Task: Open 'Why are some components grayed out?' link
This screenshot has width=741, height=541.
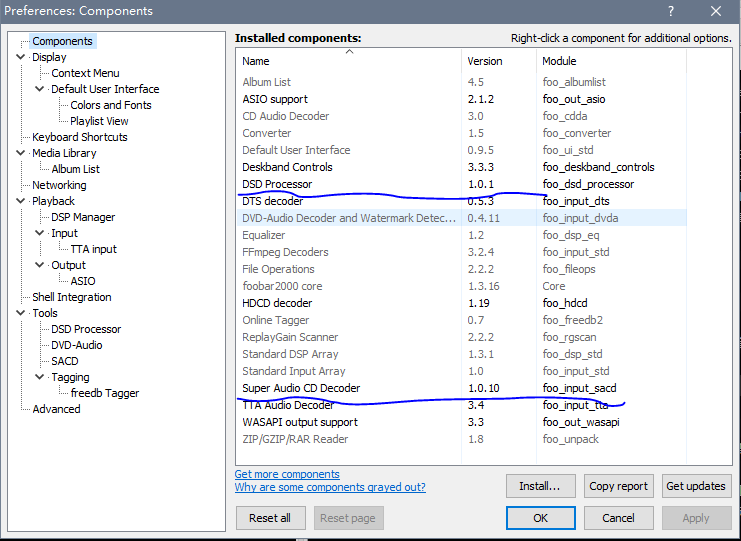Action: coord(330,488)
